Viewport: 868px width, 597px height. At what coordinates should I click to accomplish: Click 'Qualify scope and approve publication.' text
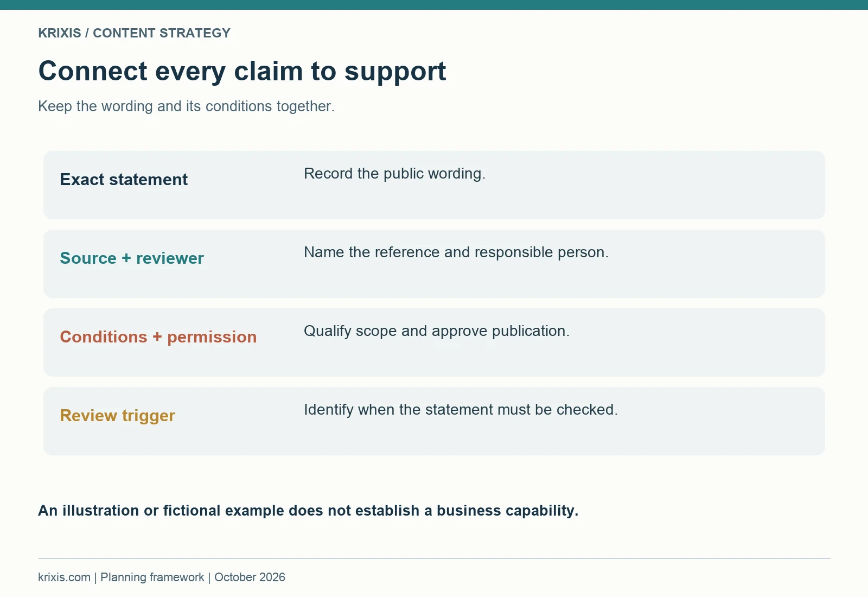point(437,331)
